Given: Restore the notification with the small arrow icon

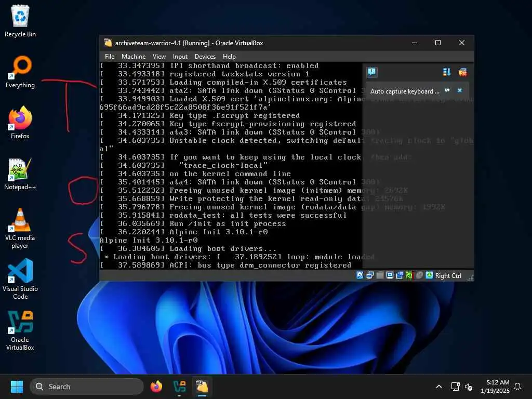Looking at the screenshot, I should (x=447, y=90).
